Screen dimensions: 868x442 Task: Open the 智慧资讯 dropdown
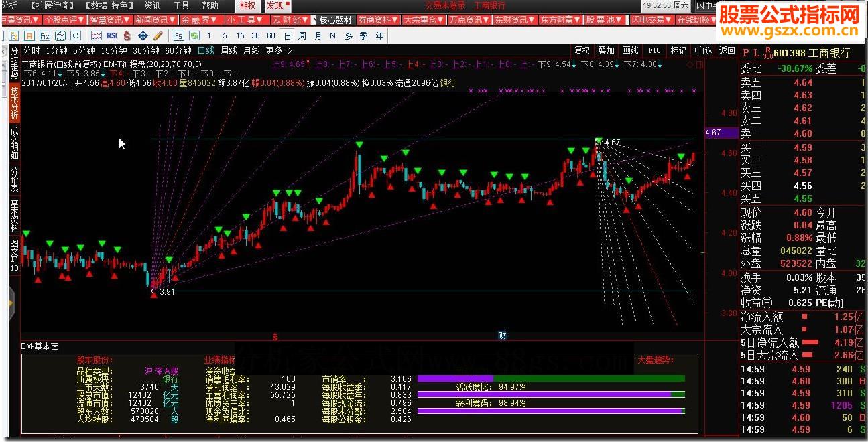110,19
